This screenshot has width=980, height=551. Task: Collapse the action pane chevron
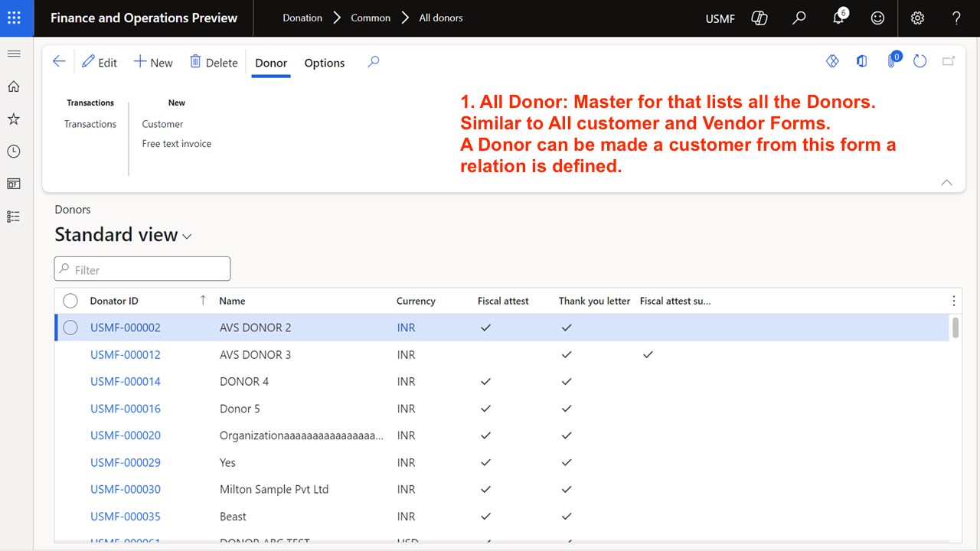point(947,182)
